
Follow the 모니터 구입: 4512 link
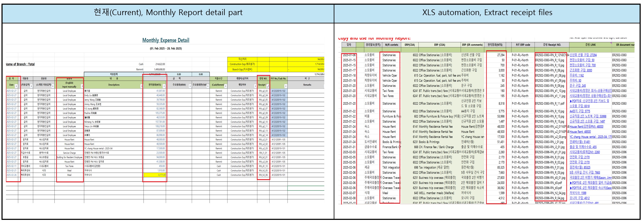[579, 198]
